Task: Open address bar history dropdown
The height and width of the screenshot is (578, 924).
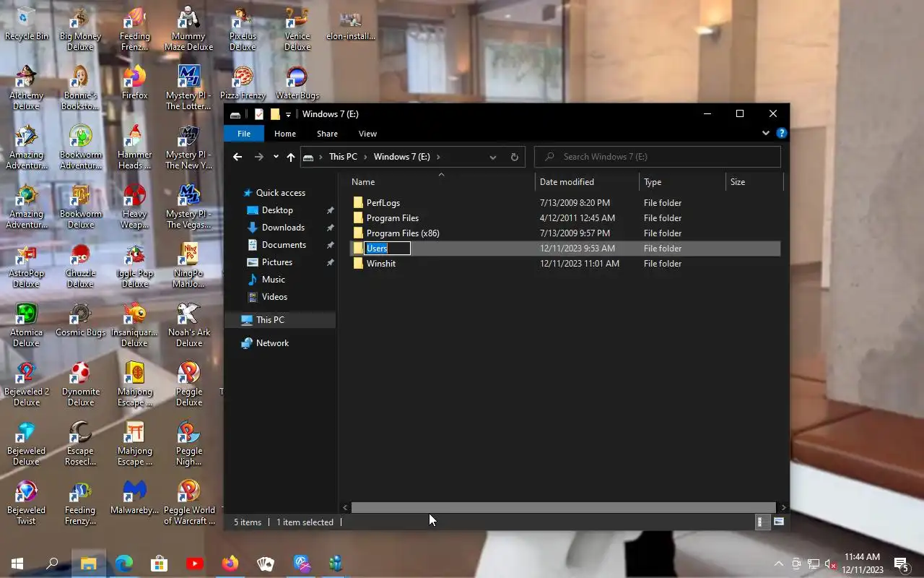Action: click(493, 157)
